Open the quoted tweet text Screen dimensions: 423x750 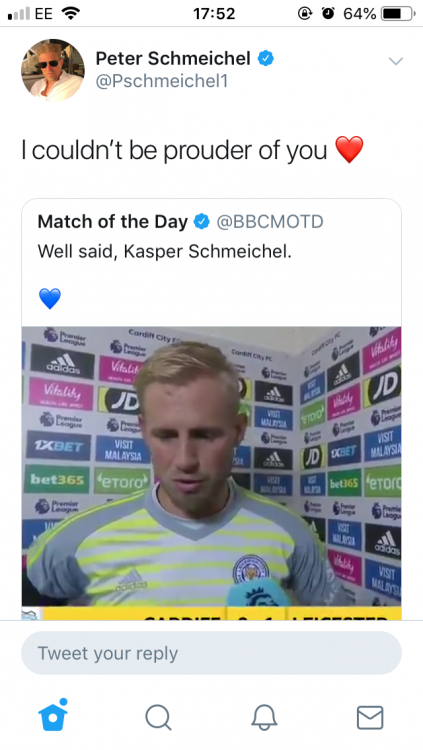click(x=165, y=251)
